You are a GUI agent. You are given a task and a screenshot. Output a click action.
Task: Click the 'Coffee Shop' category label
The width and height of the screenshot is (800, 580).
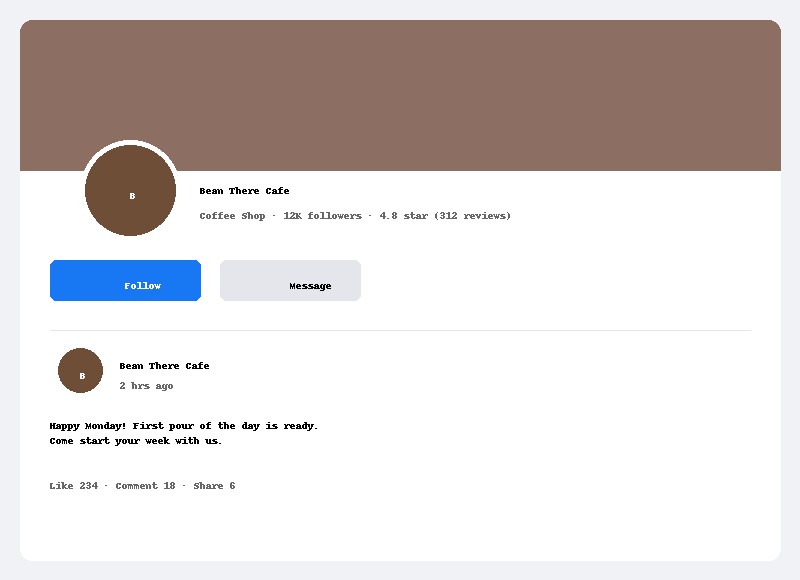(232, 216)
